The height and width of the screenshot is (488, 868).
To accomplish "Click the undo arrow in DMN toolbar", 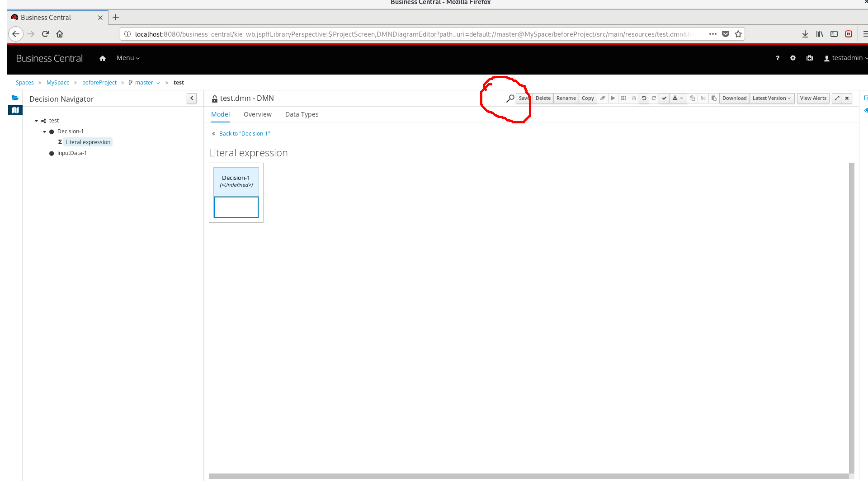I will coord(644,98).
